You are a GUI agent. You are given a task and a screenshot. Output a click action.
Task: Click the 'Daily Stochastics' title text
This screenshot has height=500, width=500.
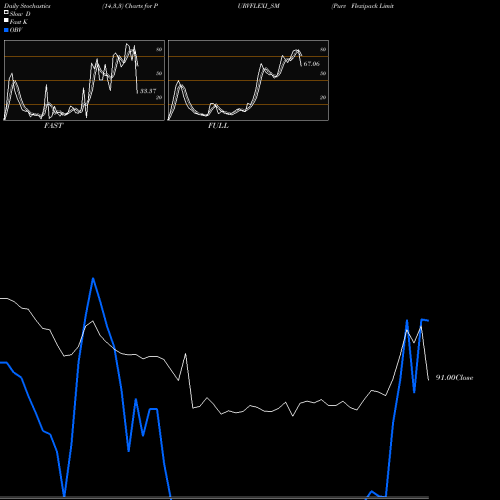coord(27,6)
